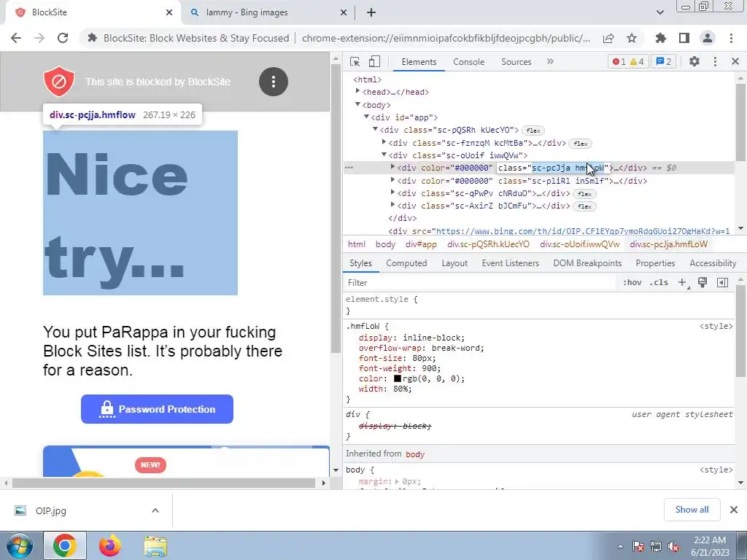Viewport: 747px width, 560px height.
Task: Show more DevTools tabs with double chevron
Action: point(550,61)
